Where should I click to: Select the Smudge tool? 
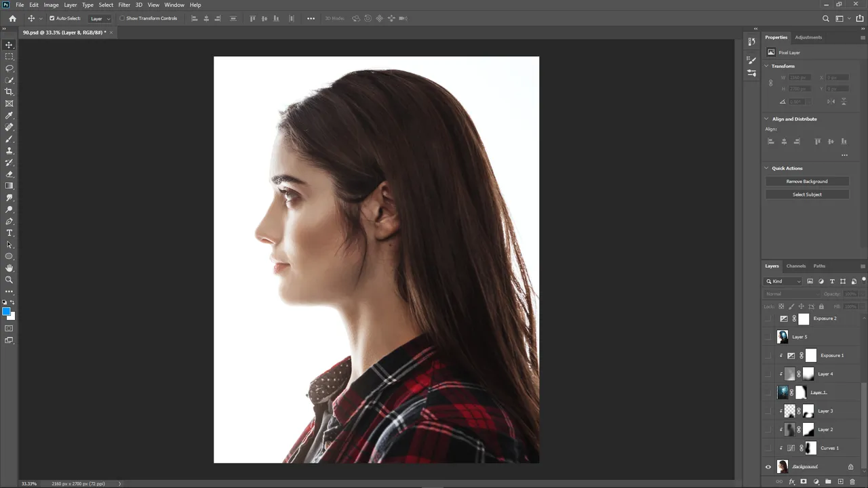tap(9, 198)
